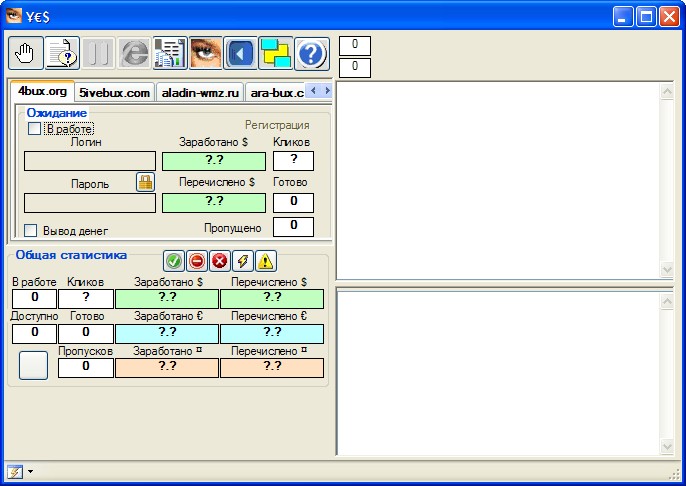This screenshot has height=486, width=686.
Task: Click the blank square button left of Пропусков
Action: (x=33, y=365)
